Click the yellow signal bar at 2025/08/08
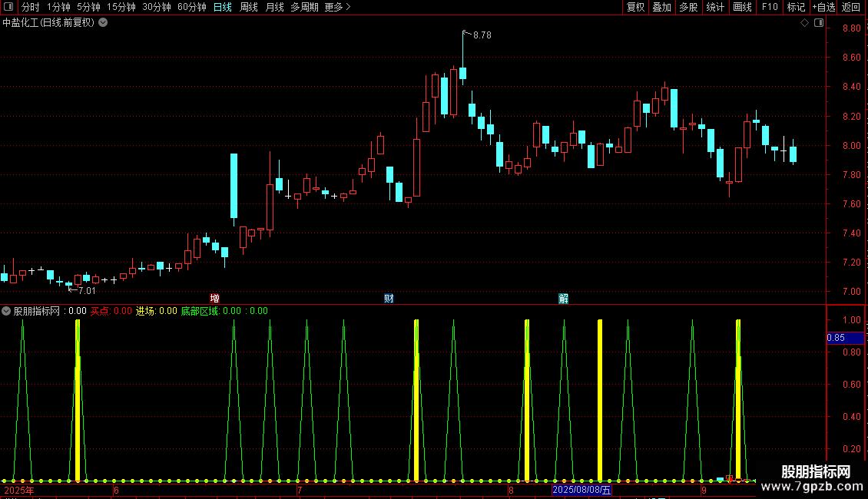 click(600, 400)
